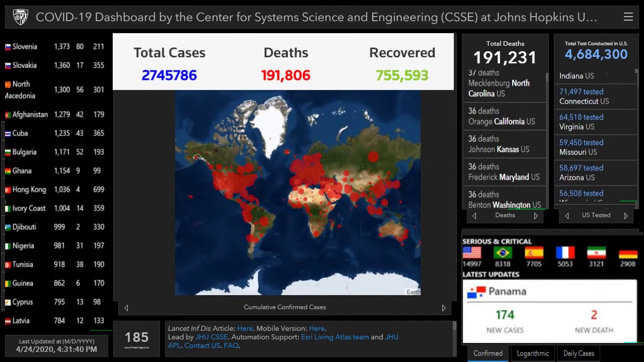Viewport: 644px width, 362px height.
Task: Open the JHU APL link
Action: (x=393, y=337)
